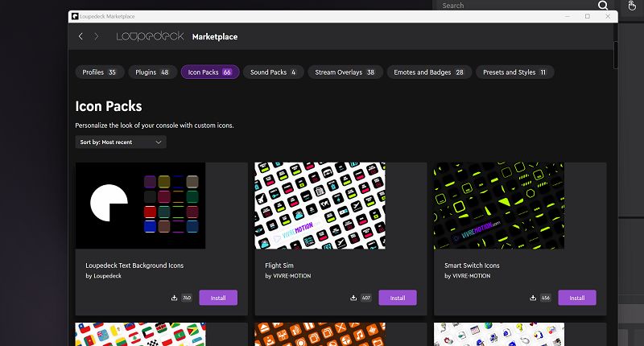Click the Flight Sim title
The height and width of the screenshot is (346, 644).
coord(279,266)
